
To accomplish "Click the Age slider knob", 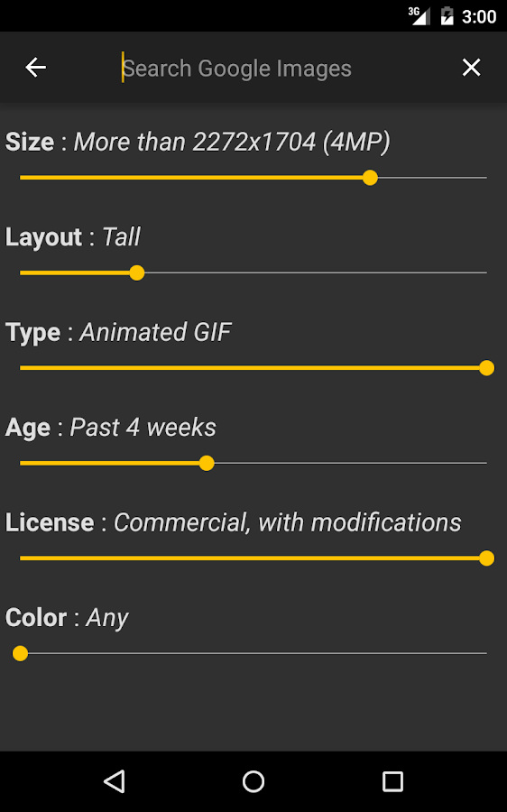I will click(207, 463).
